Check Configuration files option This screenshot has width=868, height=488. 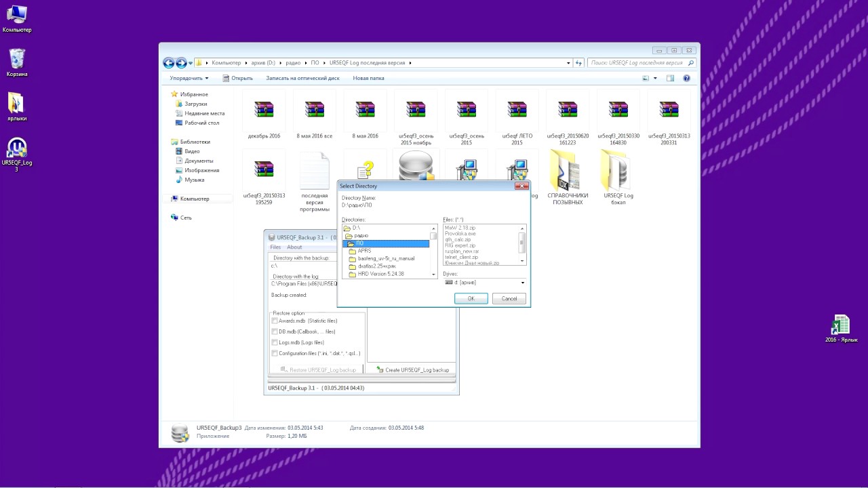click(275, 353)
